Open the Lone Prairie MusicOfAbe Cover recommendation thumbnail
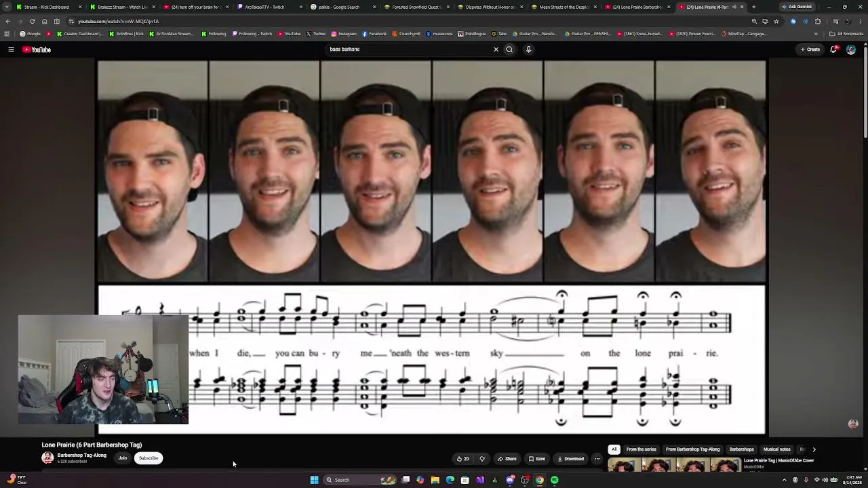This screenshot has width=868, height=488. [x=674, y=465]
